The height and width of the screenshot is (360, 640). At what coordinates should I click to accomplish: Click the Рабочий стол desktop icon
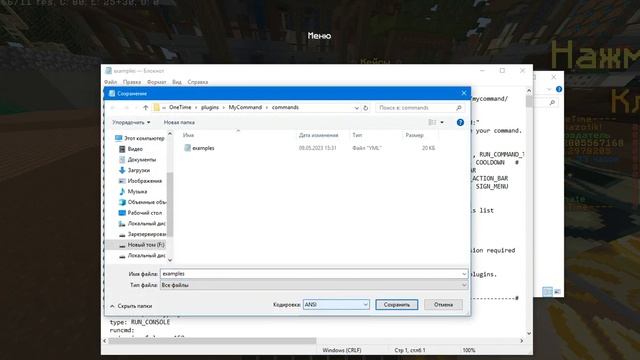click(x=122, y=213)
